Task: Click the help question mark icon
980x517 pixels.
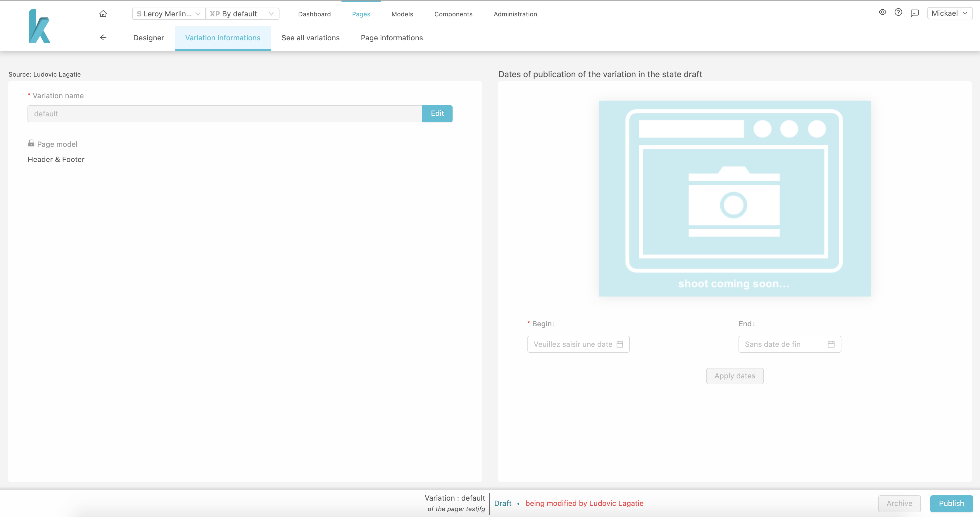Action: point(898,14)
